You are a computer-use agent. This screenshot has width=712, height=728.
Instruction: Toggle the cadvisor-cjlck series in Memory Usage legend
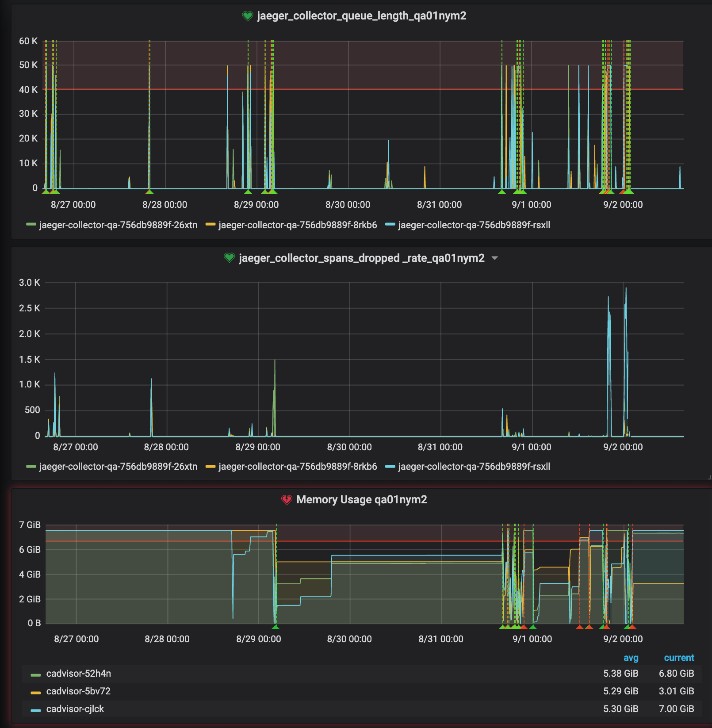(x=75, y=709)
